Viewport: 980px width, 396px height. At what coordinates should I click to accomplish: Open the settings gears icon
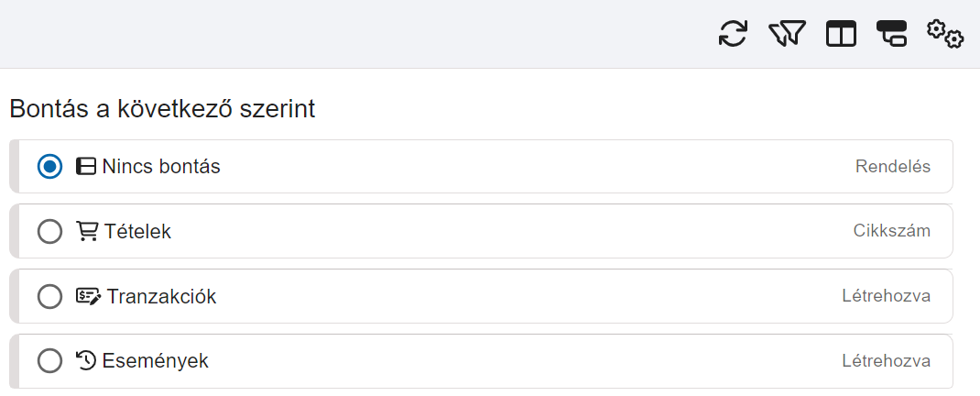[x=944, y=34]
